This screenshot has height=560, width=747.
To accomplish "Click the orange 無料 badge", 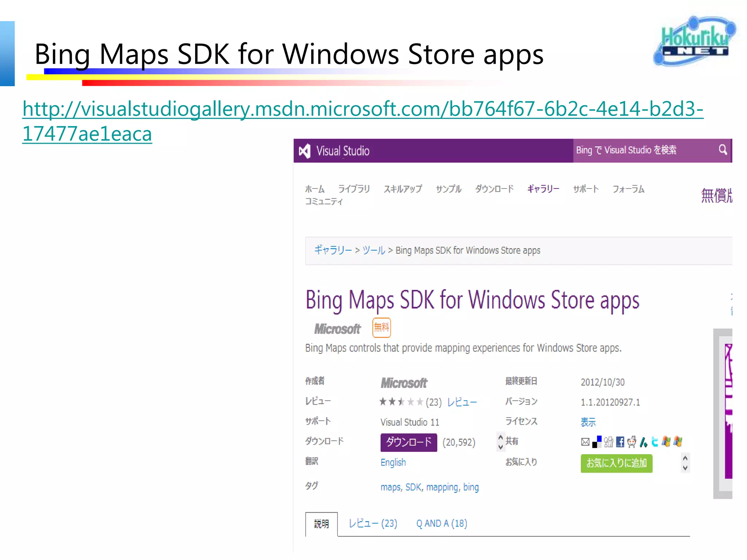I will click(x=382, y=327).
